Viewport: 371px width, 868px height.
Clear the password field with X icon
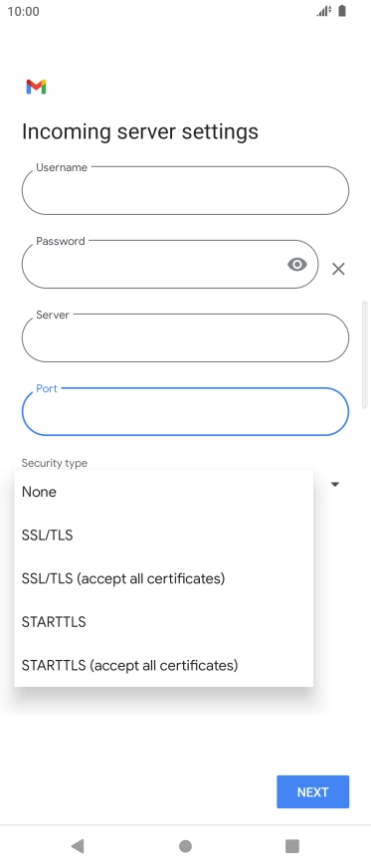[x=338, y=269]
